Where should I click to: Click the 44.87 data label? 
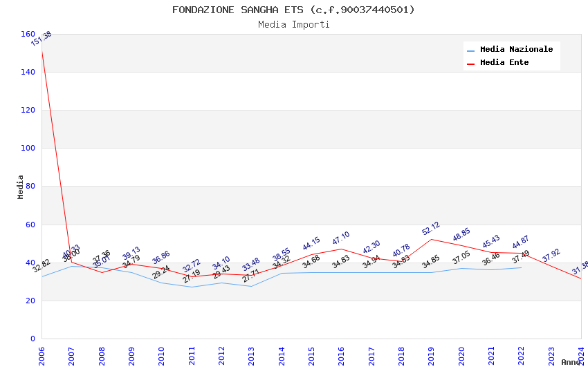pyautogui.click(x=520, y=242)
